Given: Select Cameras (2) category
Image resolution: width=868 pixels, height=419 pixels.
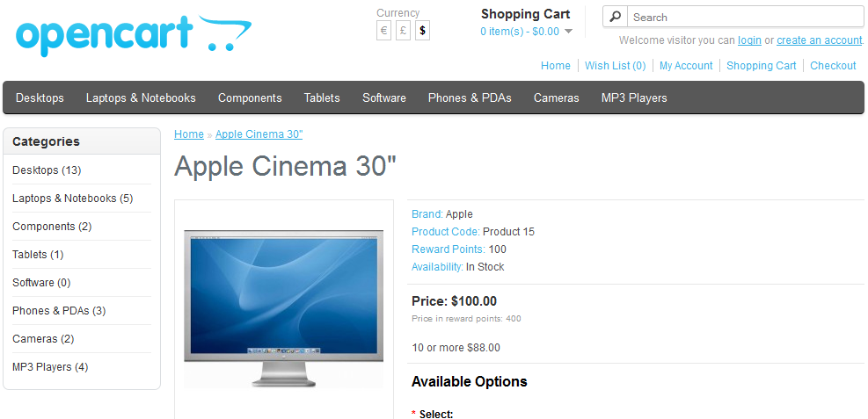Looking at the screenshot, I should coord(43,339).
